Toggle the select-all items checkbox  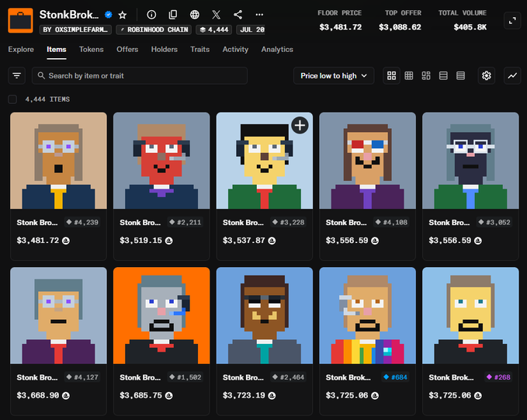[12, 99]
